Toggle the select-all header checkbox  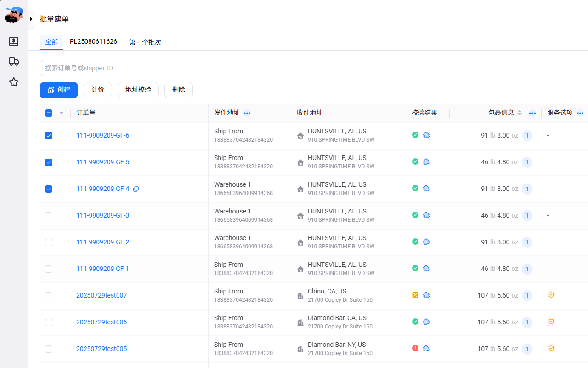[49, 113]
